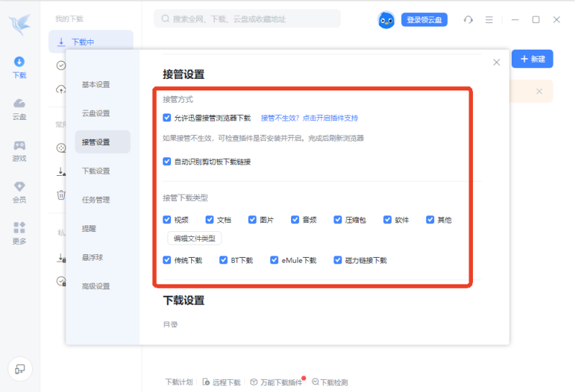This screenshot has width=575, height=392.
Task: Toggle 自动识别剪切板下载链接 checkbox
Action: click(167, 162)
